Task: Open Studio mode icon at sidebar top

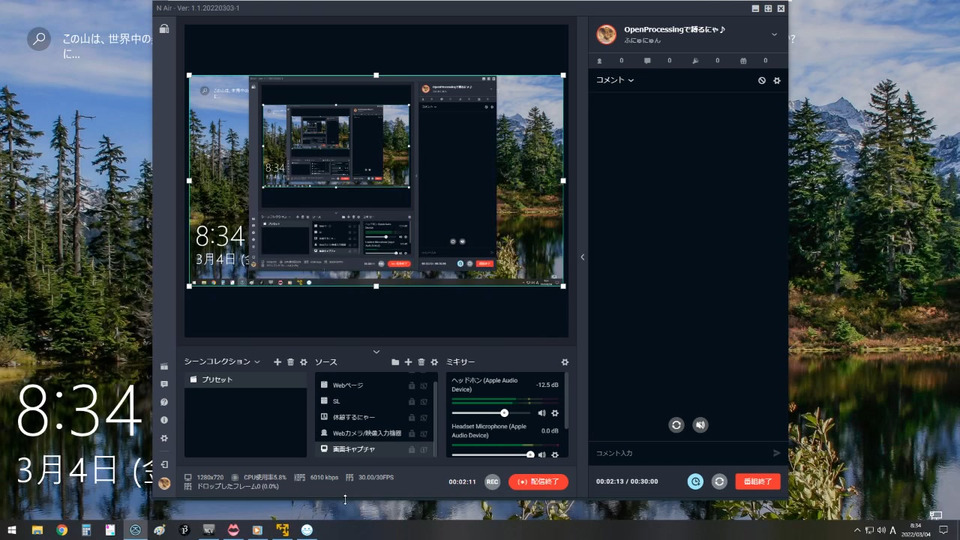Action: [x=164, y=29]
